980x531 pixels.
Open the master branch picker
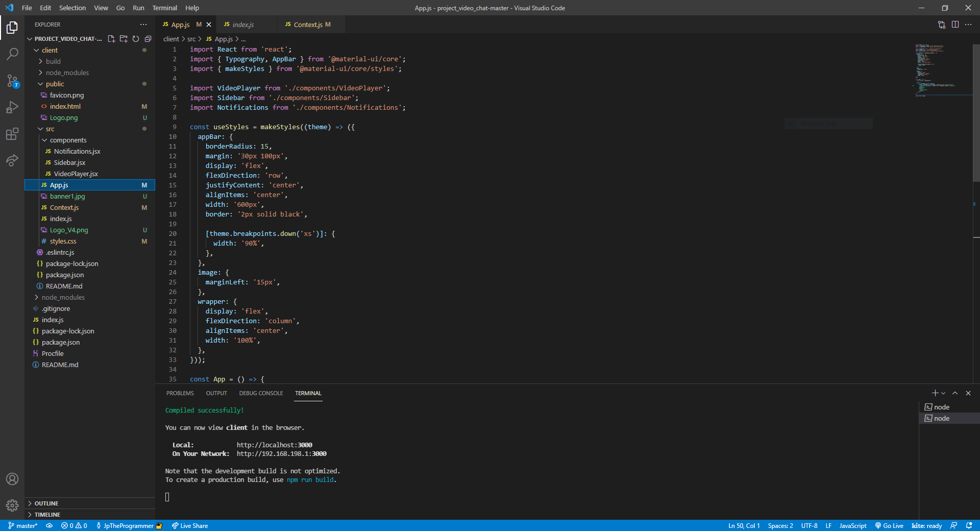click(x=23, y=526)
